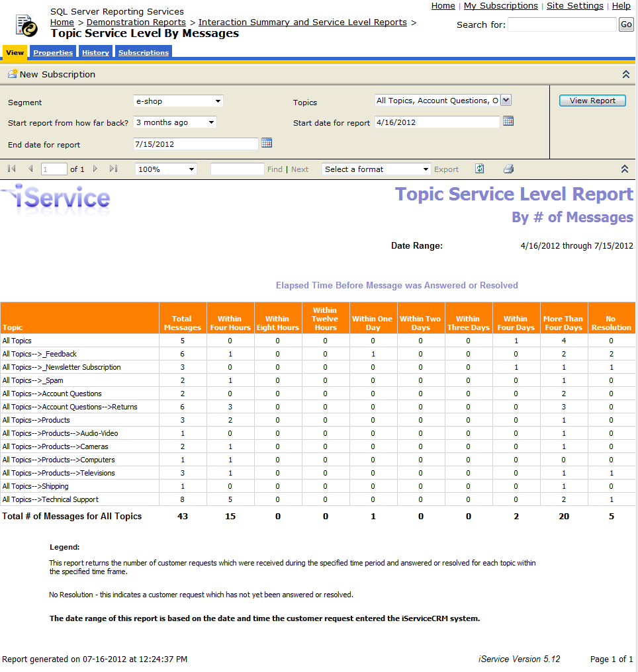The image size is (638, 672).
Task: Click the More Than Four Days column header
Action: click(564, 318)
